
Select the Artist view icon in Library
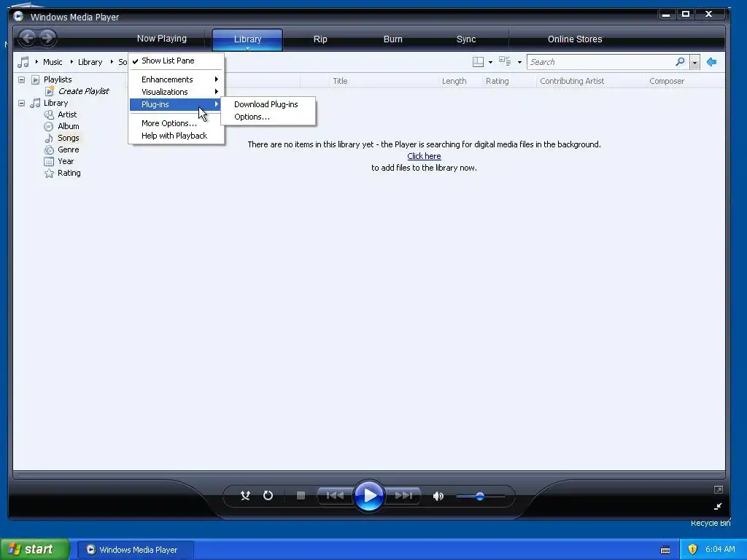(x=49, y=114)
